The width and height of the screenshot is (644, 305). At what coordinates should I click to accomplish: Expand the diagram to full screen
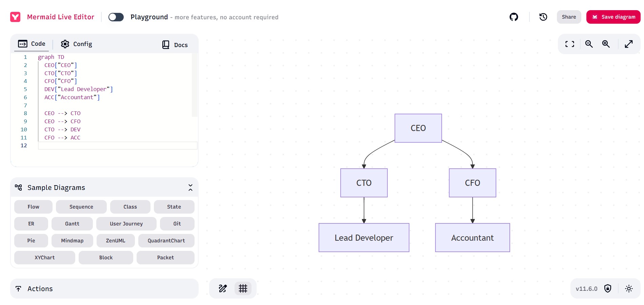tap(629, 44)
